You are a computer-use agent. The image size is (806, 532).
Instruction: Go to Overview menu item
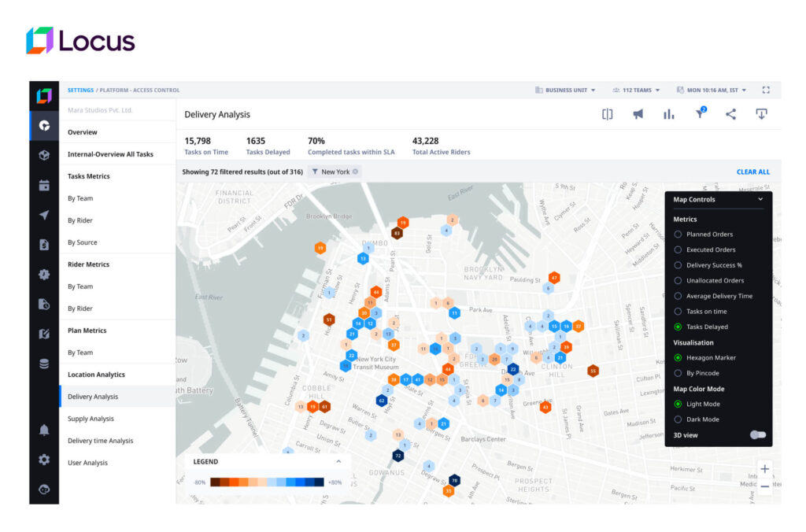83,132
